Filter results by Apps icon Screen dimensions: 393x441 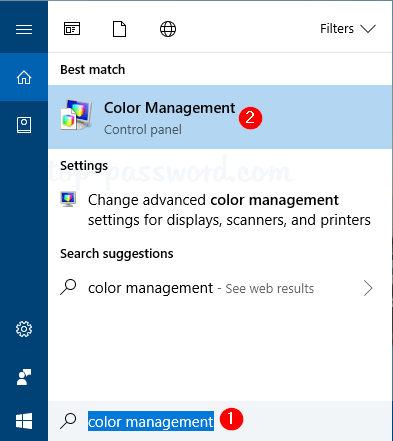(72, 29)
